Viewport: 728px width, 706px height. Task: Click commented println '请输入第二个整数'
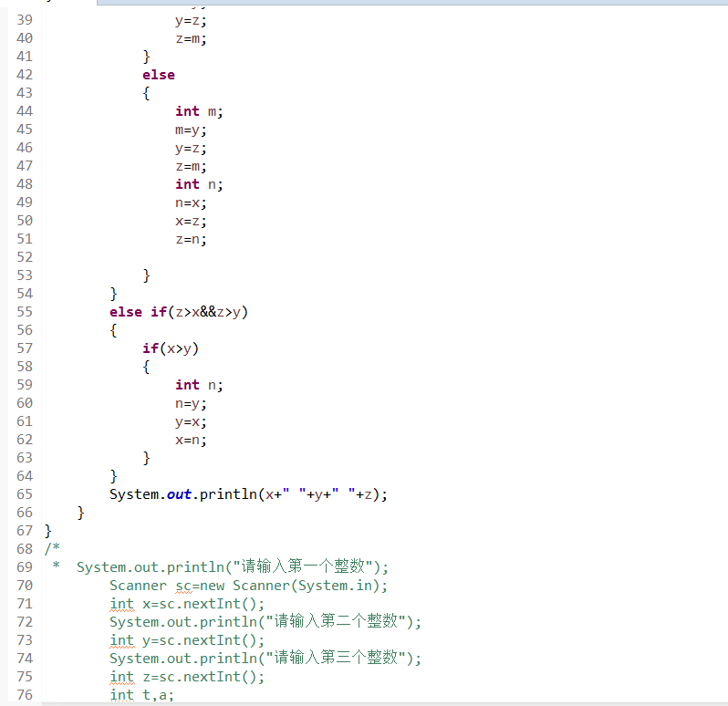(265, 621)
